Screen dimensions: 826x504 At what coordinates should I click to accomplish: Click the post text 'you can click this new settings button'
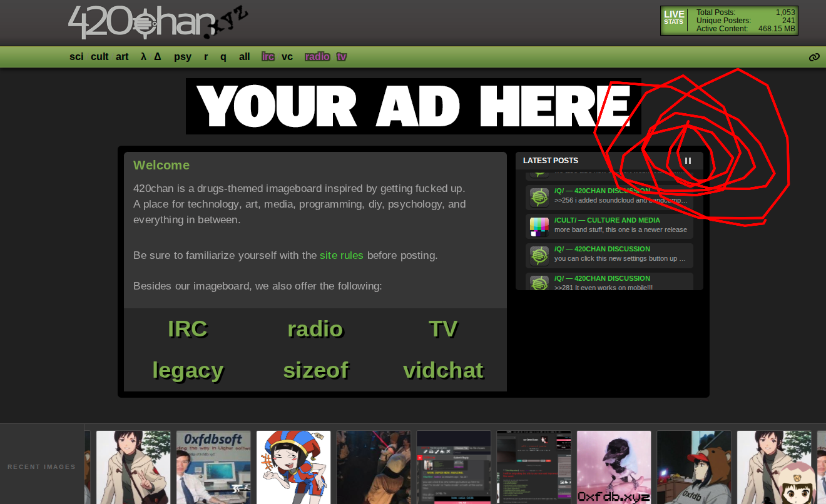click(620, 258)
